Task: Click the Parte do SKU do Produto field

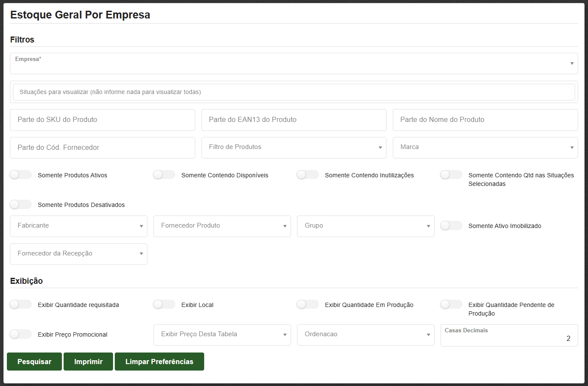Action: 102,120
